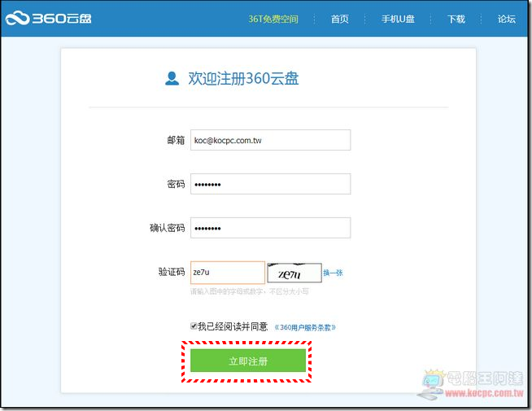The width and height of the screenshot is (532, 411).
Task: Click the www.kocpc.com.tw watermark text
Action: 483,392
